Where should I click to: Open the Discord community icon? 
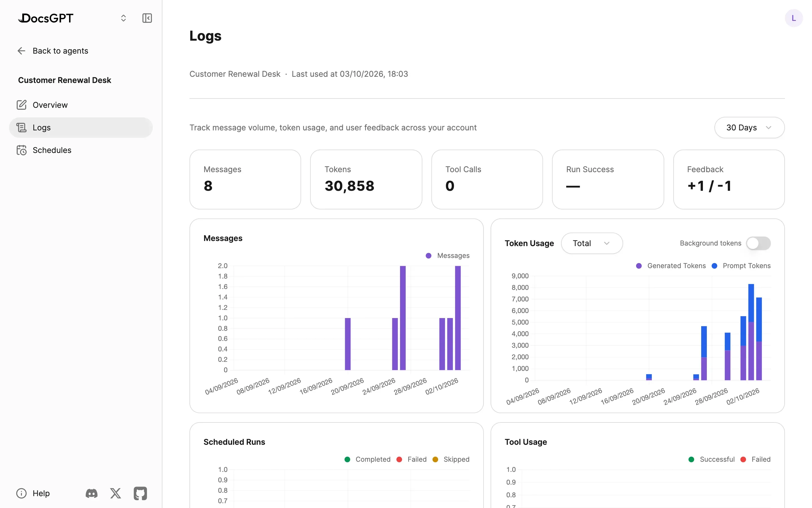pyautogui.click(x=92, y=493)
